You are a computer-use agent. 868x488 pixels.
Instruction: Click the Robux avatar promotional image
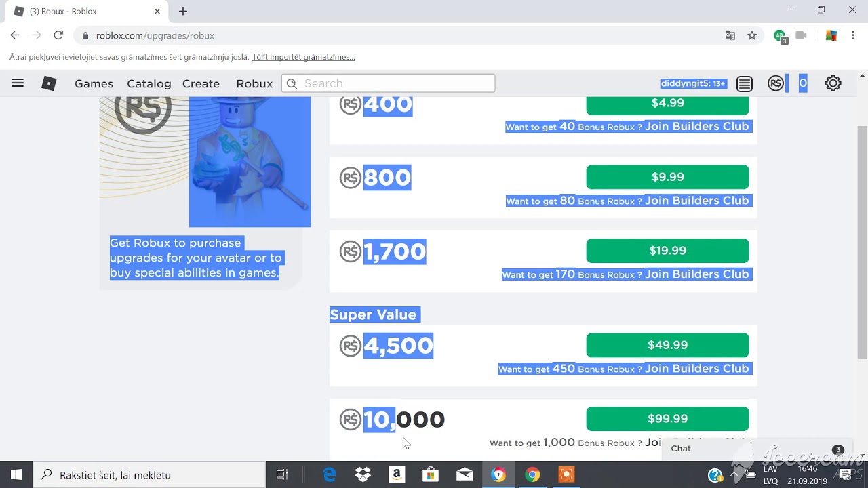(205, 161)
